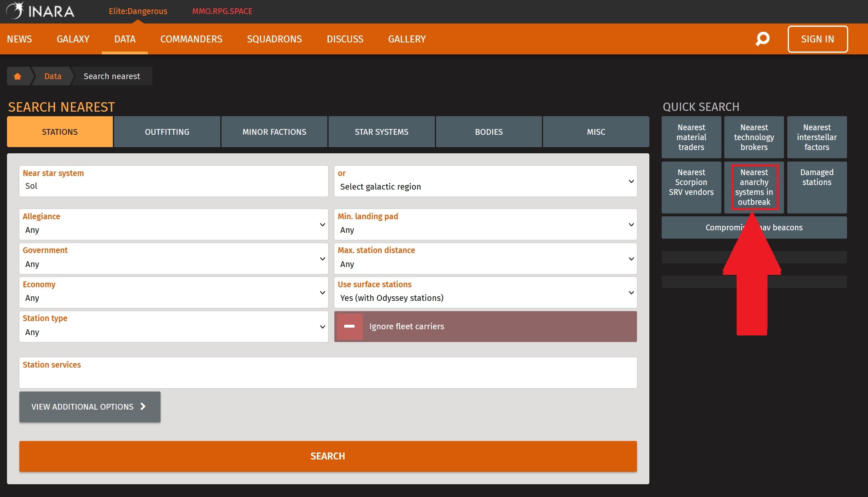Open the Gallery menu

pos(407,39)
